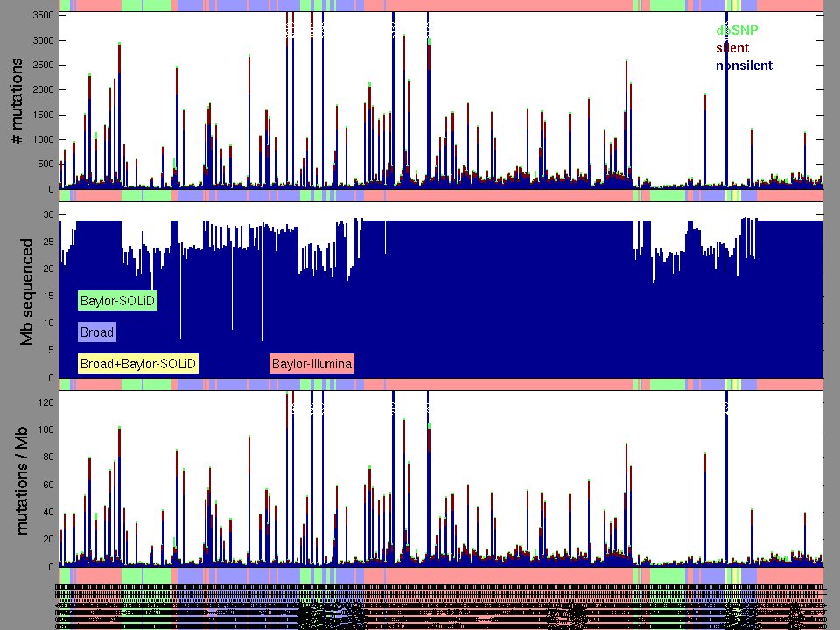Select the 60 tick on mutations/Mb axis

click(48, 485)
